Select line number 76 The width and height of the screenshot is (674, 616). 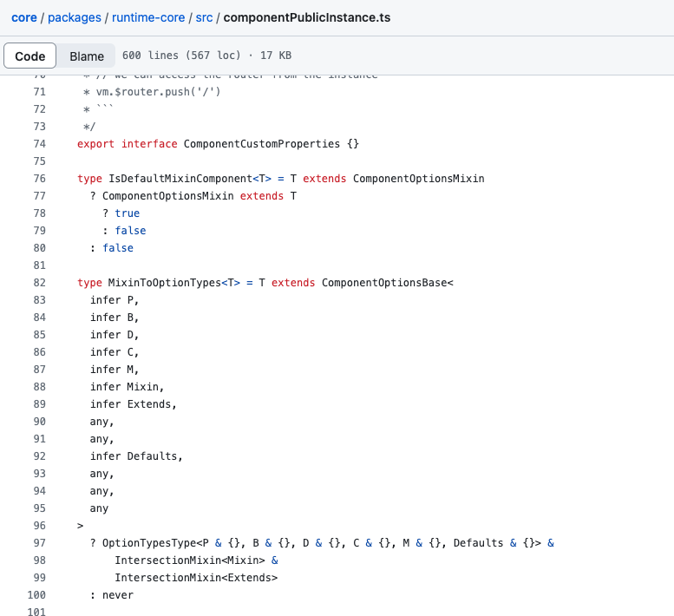40,179
